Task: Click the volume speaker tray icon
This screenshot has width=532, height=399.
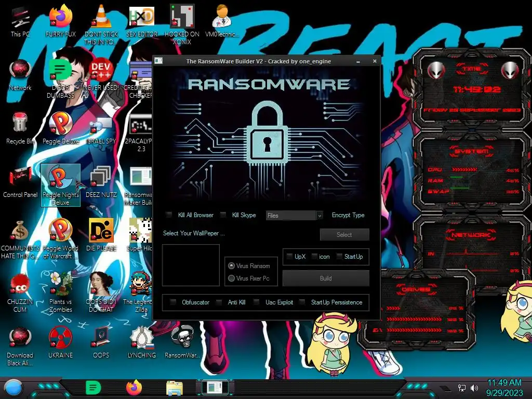Action: pos(474,388)
